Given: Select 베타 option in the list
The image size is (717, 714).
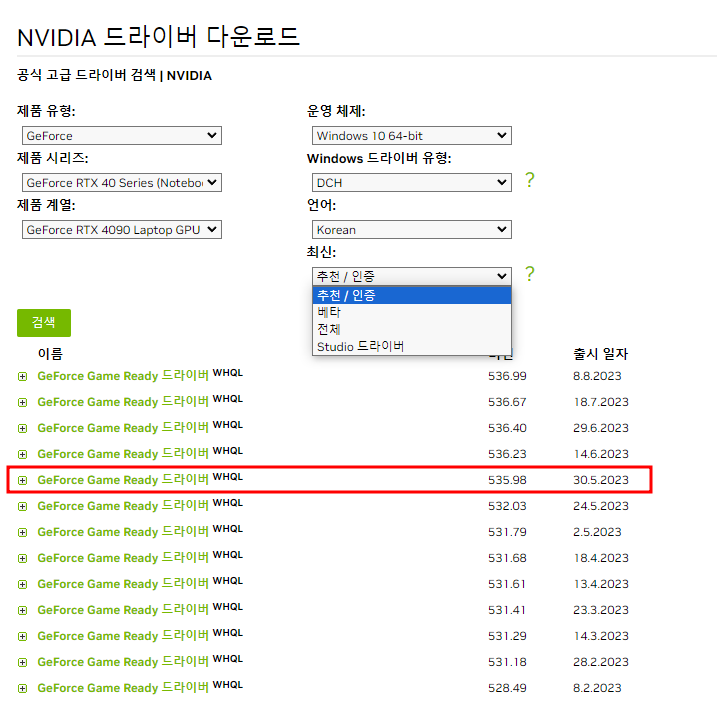Looking at the screenshot, I should pos(412,312).
